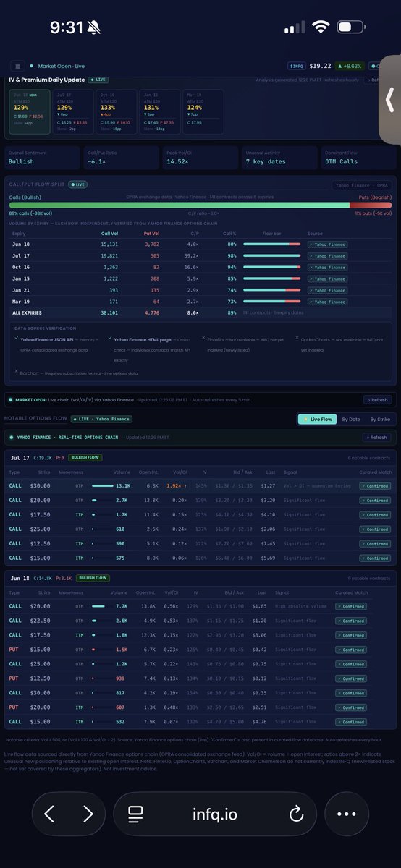Sort by the Call Vol column header
401x868 pixels.
pyautogui.click(x=109, y=234)
